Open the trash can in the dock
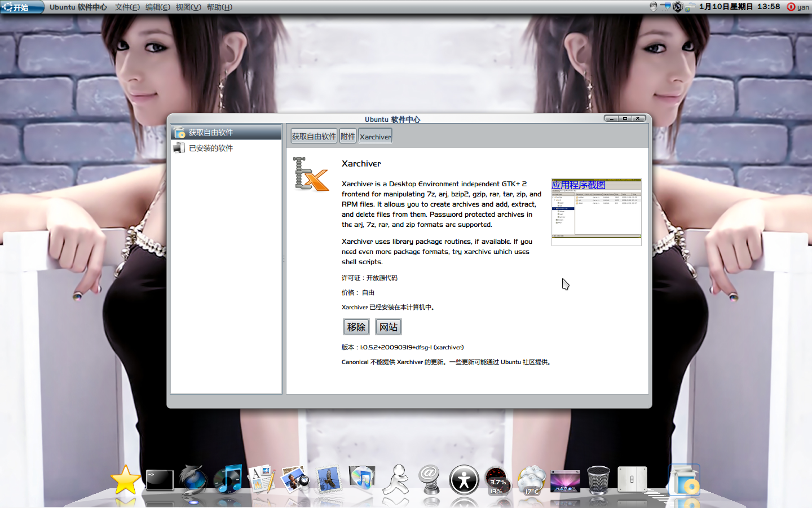The image size is (812, 508). [x=598, y=480]
